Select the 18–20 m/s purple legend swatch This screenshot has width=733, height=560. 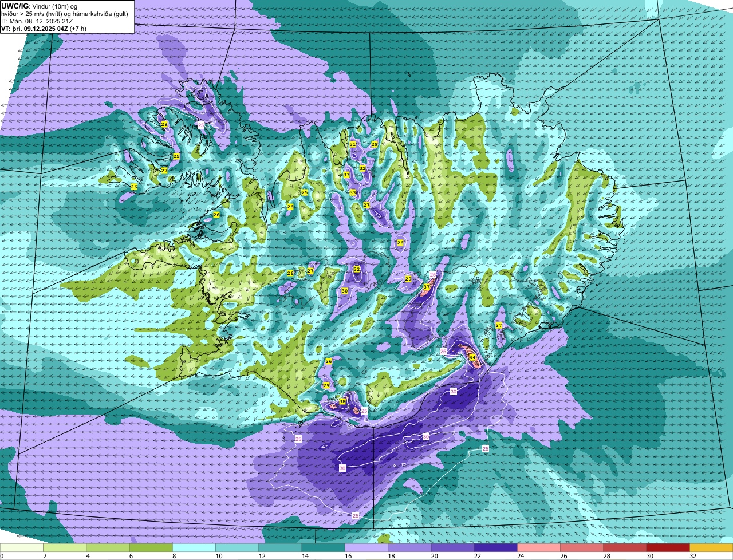(x=409, y=548)
